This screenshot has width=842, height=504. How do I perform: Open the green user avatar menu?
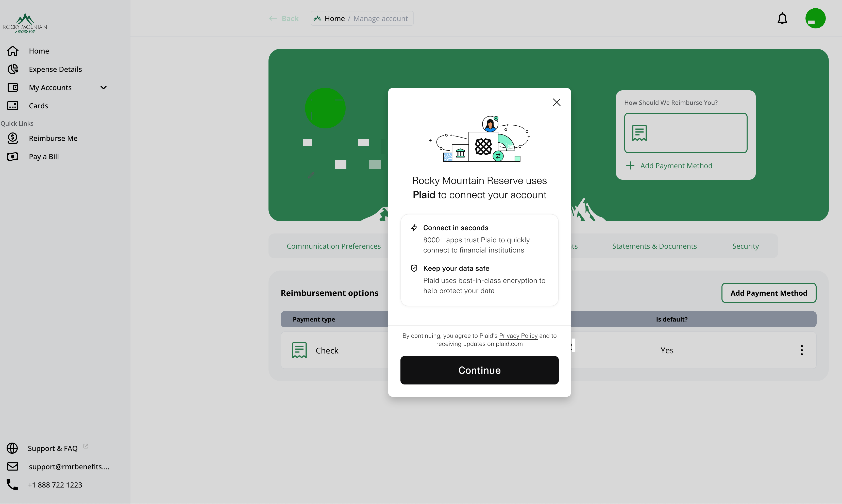[x=816, y=18]
